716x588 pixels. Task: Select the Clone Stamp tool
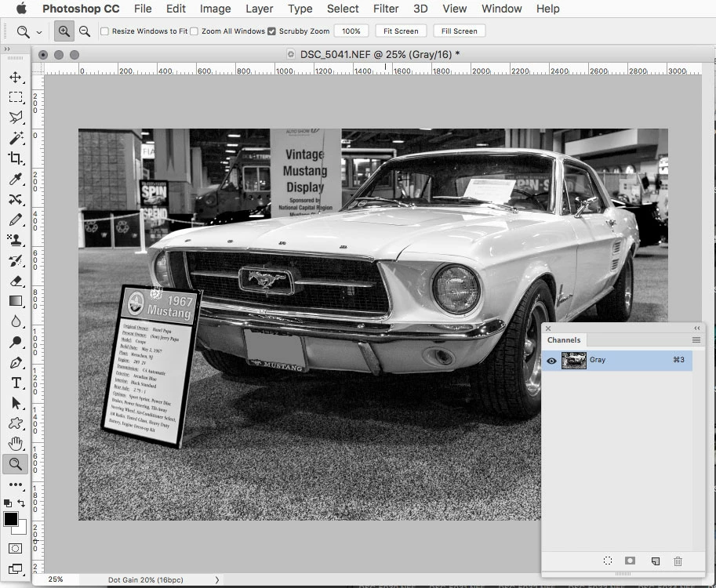tap(16, 240)
